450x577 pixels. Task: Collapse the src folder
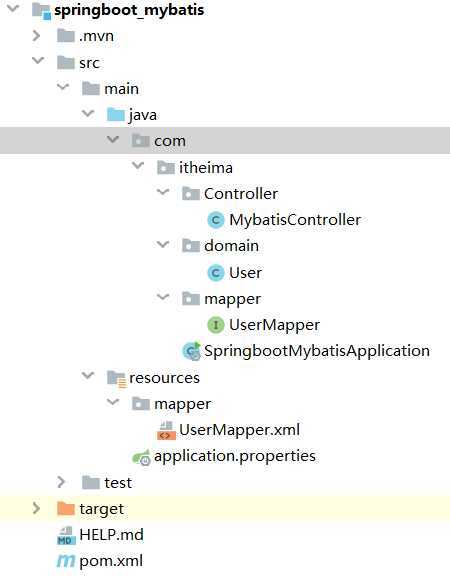(x=38, y=60)
